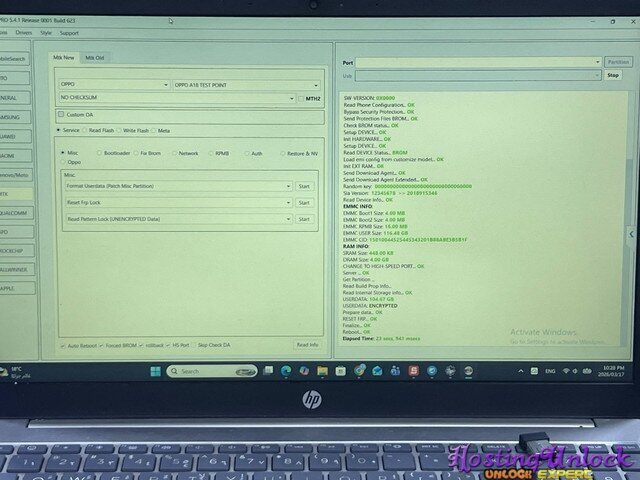This screenshot has height=480, width=640.
Task: Click Start next to Reset Frp Lock
Action: [304, 202]
